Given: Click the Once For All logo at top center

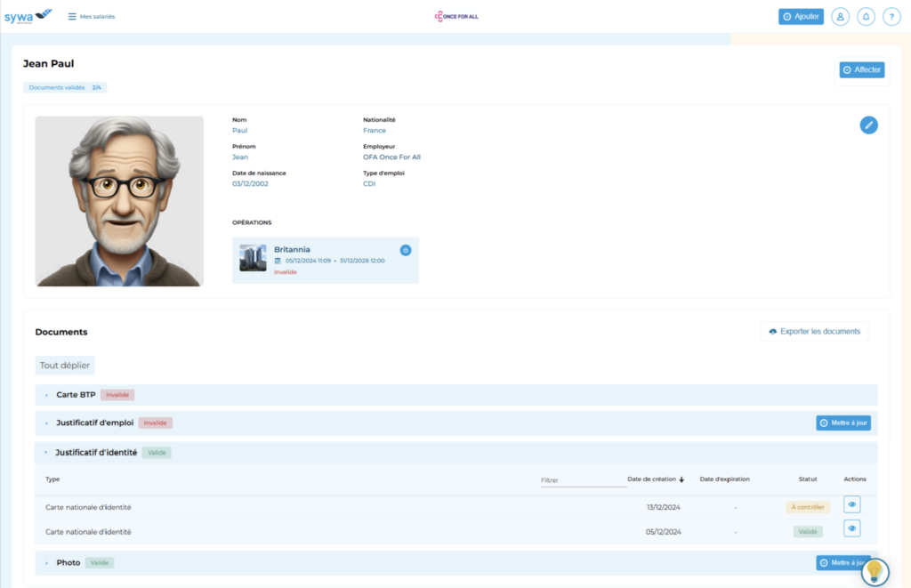Looking at the screenshot, I should click(x=456, y=16).
